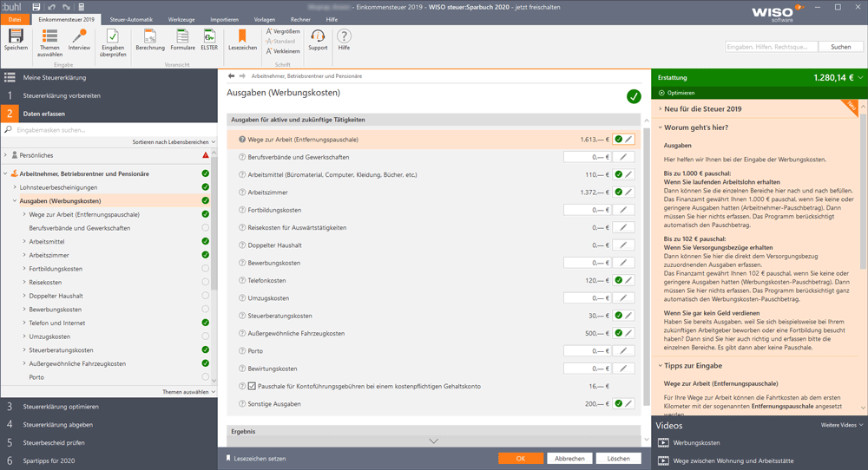The height and width of the screenshot is (470, 868).
Task: Open the Werkzeuge ribbon tab
Action: [181, 19]
